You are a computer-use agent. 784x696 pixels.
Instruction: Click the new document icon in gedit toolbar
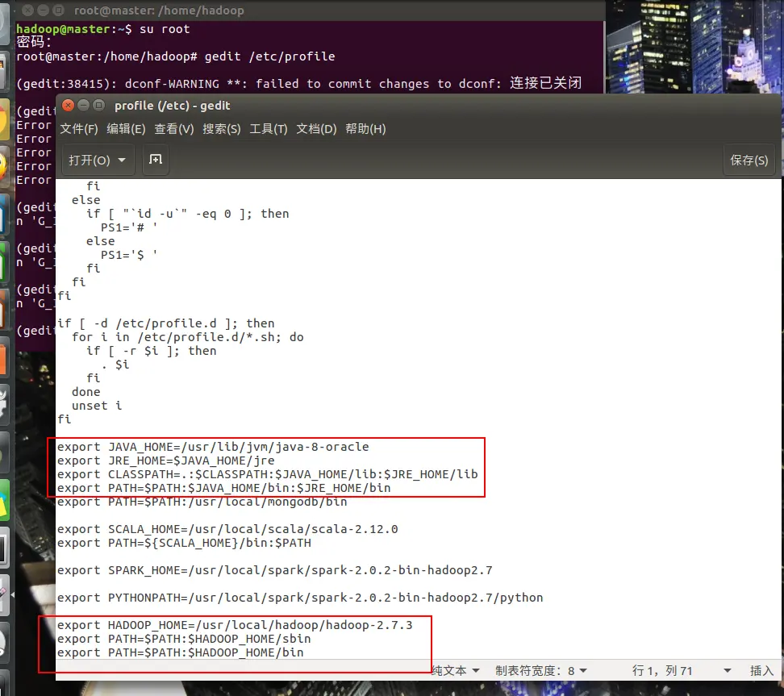(156, 160)
